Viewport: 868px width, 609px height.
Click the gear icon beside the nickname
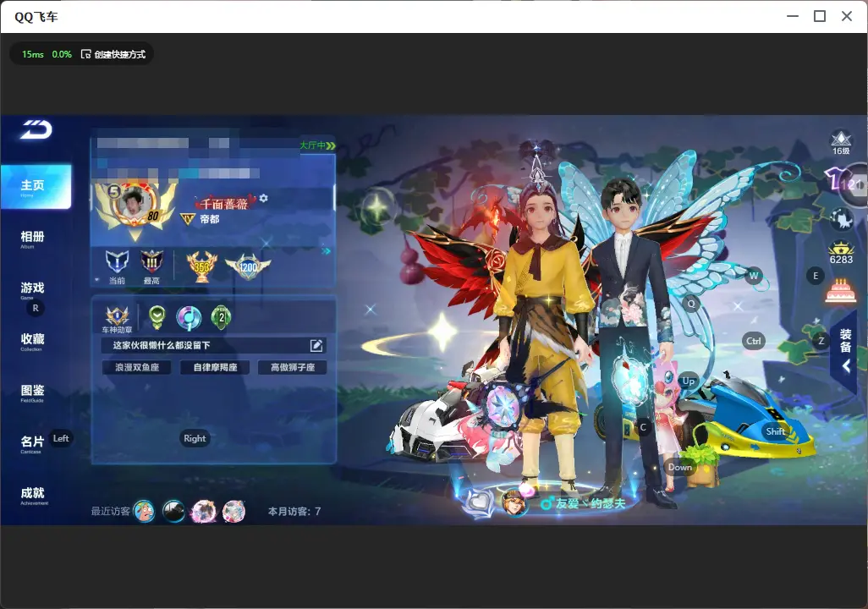point(263,198)
